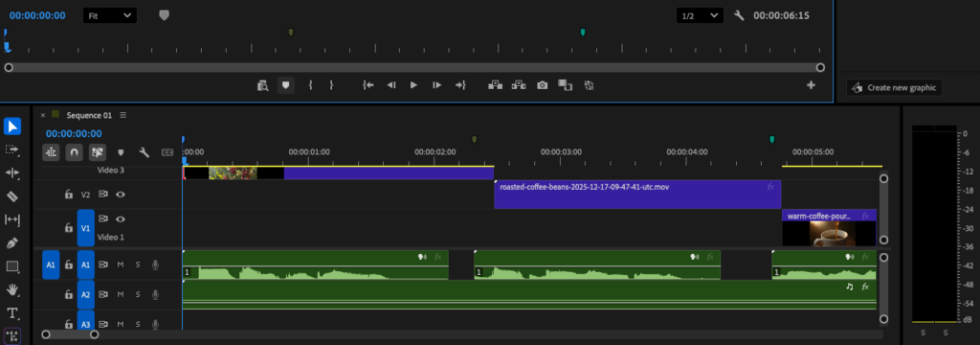Add a marker in the Program Monitor toolbar
The width and height of the screenshot is (980, 345).
[285, 85]
